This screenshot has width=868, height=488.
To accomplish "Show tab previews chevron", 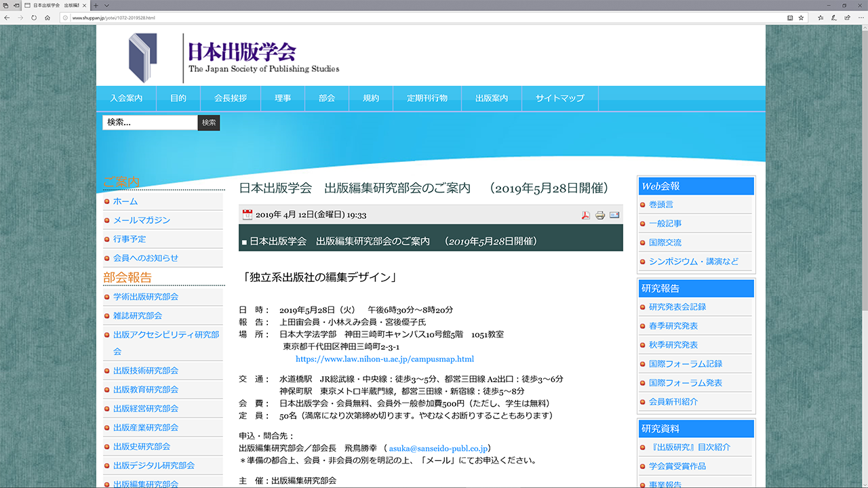I will pos(106,5).
